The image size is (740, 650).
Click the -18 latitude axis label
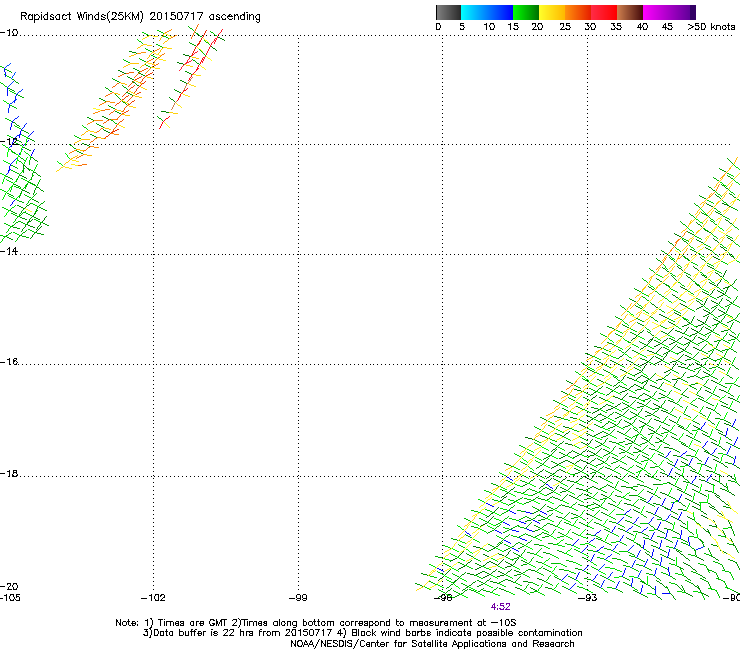click(9, 473)
